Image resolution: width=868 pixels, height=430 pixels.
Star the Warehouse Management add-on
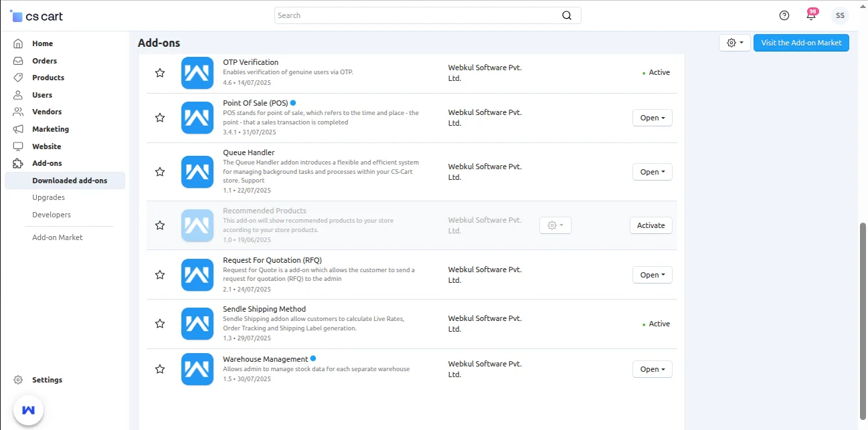[x=160, y=369]
